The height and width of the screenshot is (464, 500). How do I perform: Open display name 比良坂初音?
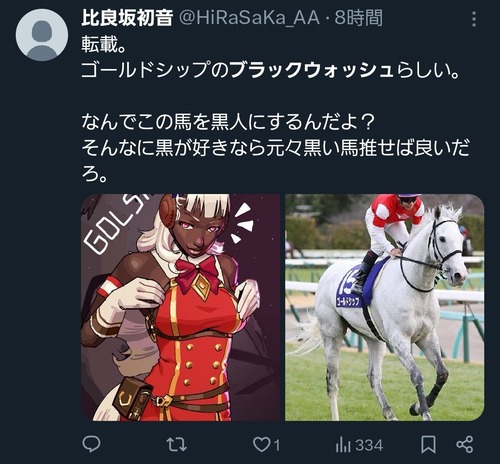tap(127, 18)
